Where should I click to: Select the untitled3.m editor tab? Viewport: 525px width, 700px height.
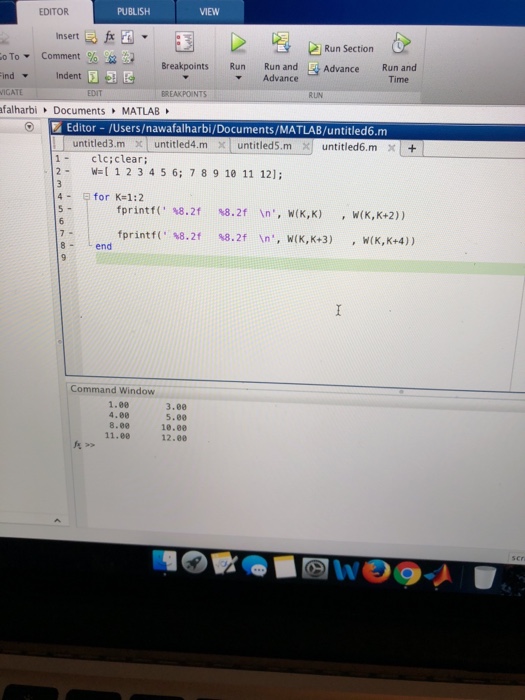coord(98,144)
